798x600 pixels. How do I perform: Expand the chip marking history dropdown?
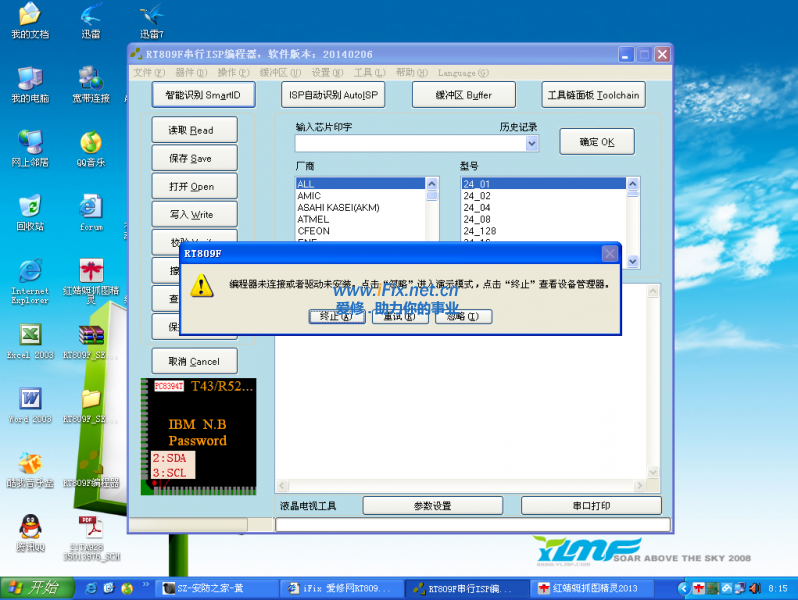point(532,144)
